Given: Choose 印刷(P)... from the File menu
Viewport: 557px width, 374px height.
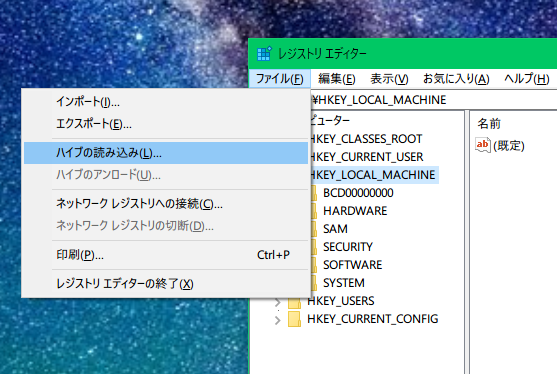Looking at the screenshot, I should tap(166, 255).
